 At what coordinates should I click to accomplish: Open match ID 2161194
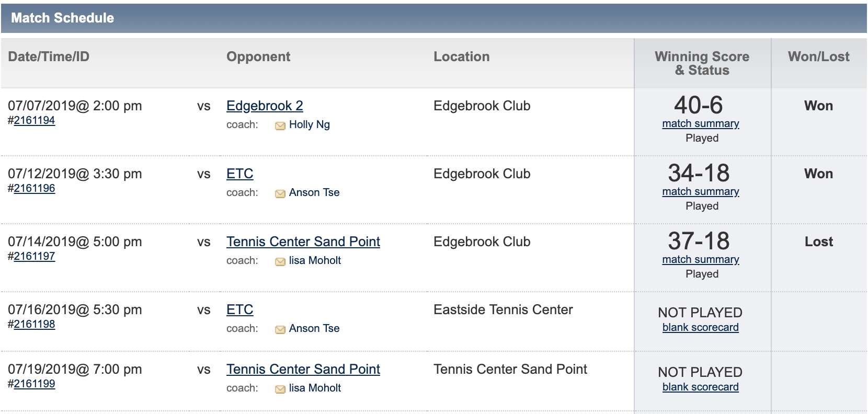tap(35, 120)
